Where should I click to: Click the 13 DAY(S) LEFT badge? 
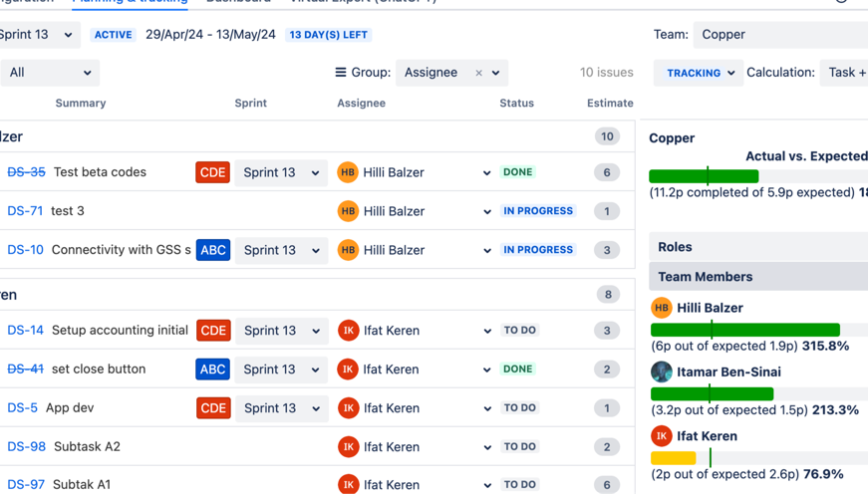pos(328,35)
